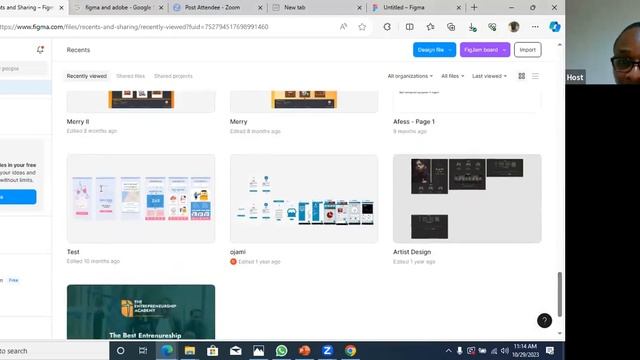Open Microsoft Edge from the taskbar

click(x=167, y=351)
